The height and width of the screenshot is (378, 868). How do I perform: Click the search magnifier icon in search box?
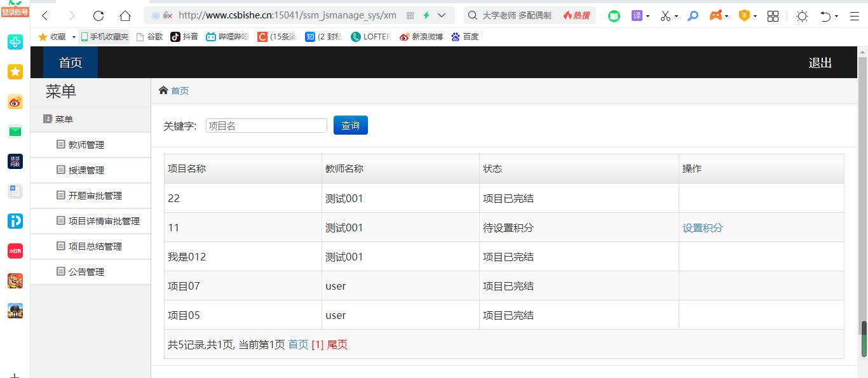(472, 16)
